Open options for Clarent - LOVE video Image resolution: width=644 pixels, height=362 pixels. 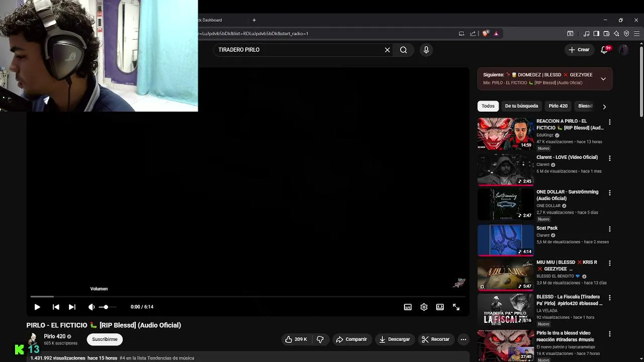coord(610,158)
